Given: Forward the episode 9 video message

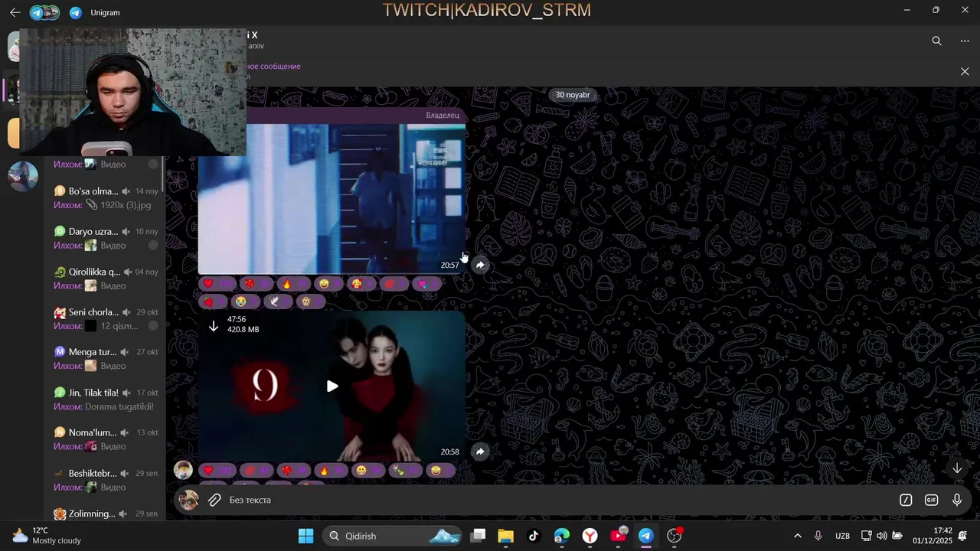Looking at the screenshot, I should point(480,452).
